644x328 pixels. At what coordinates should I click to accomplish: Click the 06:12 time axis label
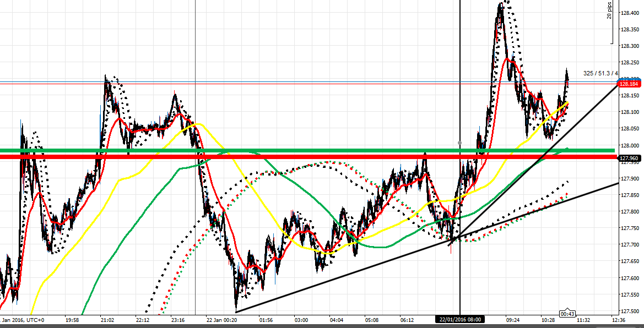(x=407, y=319)
